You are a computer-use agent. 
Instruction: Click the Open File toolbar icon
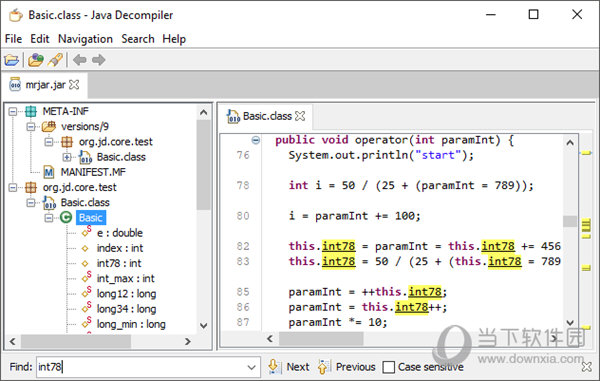pyautogui.click(x=11, y=60)
